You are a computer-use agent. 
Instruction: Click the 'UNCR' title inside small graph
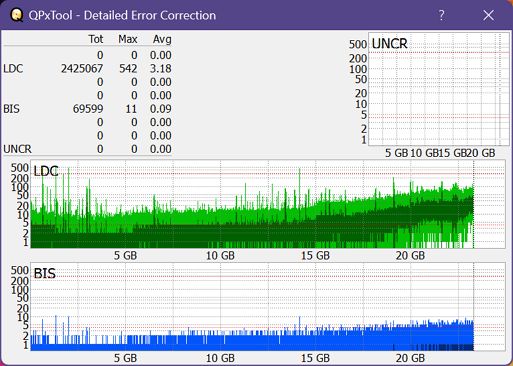(389, 44)
